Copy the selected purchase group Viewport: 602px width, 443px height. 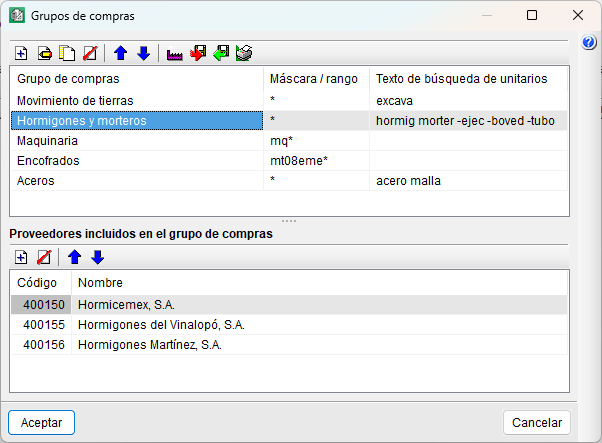(67, 53)
